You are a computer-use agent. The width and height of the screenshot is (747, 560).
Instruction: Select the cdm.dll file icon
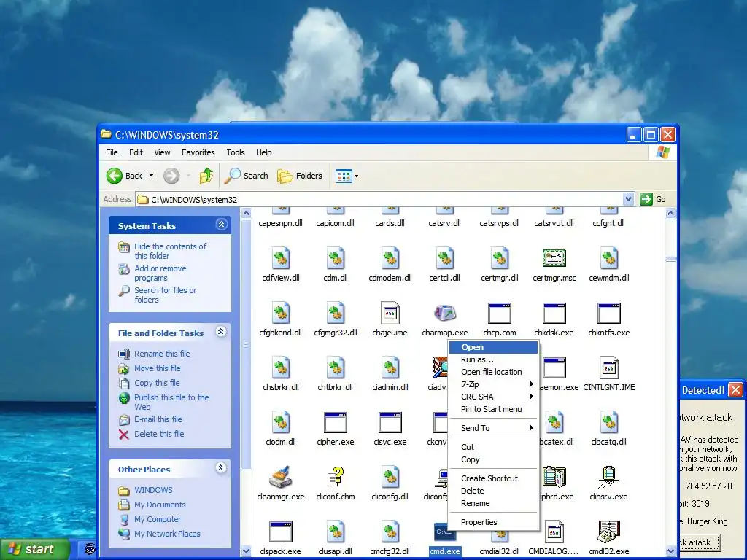336,258
